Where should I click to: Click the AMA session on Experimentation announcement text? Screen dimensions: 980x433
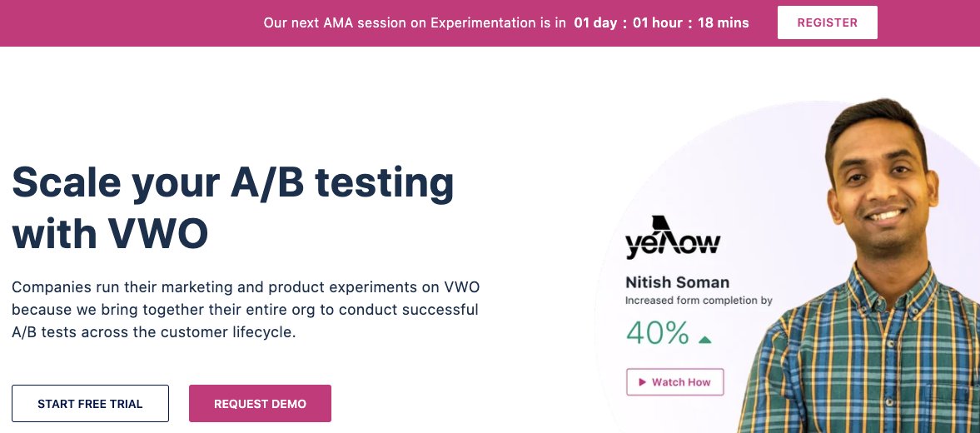[415, 23]
